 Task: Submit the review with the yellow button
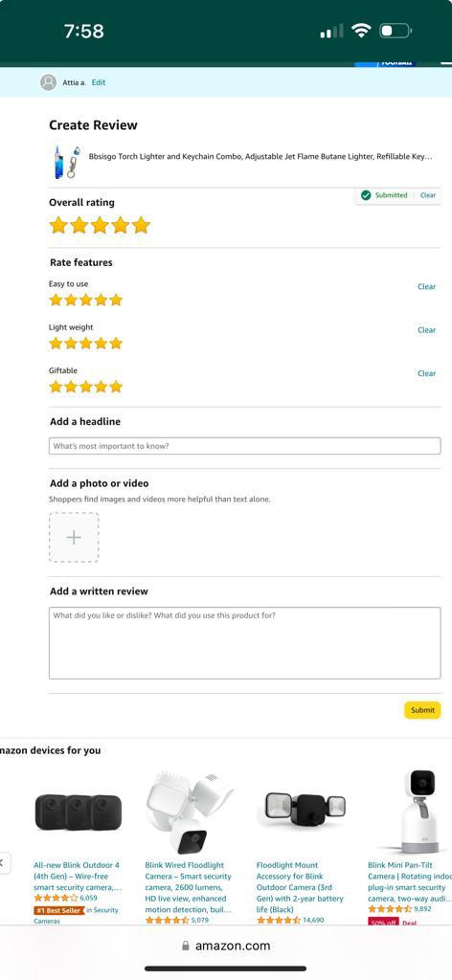click(x=422, y=710)
